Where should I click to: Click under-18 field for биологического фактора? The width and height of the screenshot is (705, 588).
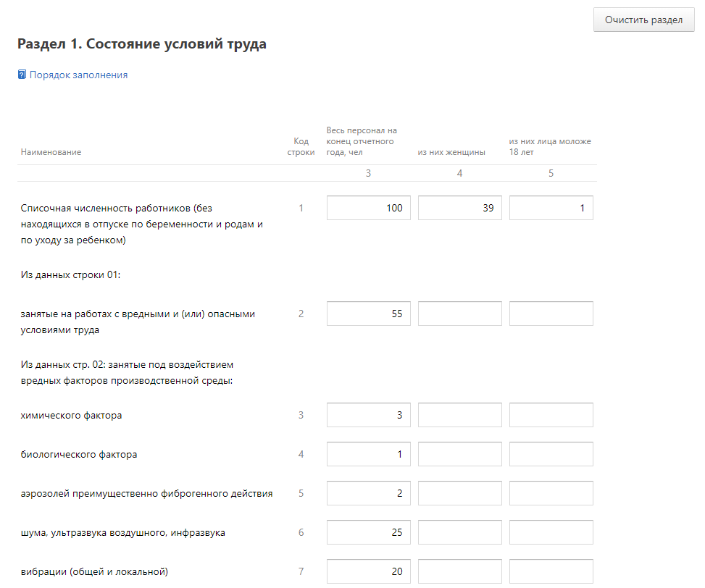pos(551,454)
